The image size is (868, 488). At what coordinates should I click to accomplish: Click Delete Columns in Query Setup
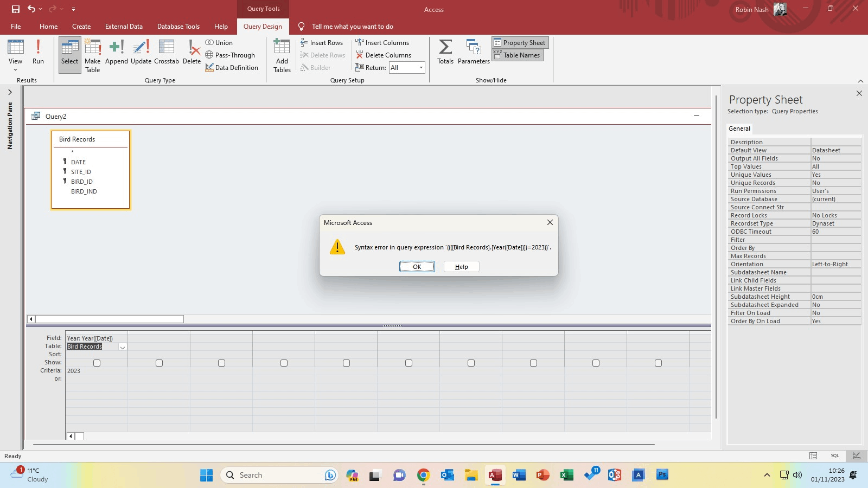(383, 55)
